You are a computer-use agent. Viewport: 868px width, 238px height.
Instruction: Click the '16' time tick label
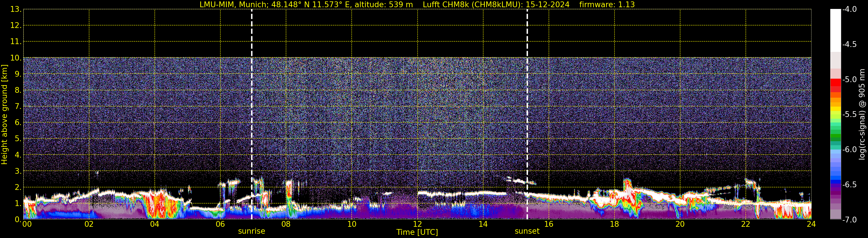coord(549,224)
